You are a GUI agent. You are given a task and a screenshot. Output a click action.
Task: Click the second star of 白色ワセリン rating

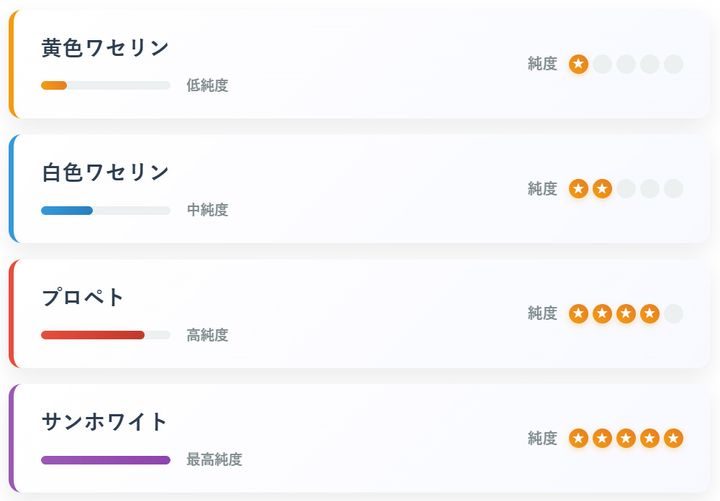pyautogui.click(x=602, y=189)
